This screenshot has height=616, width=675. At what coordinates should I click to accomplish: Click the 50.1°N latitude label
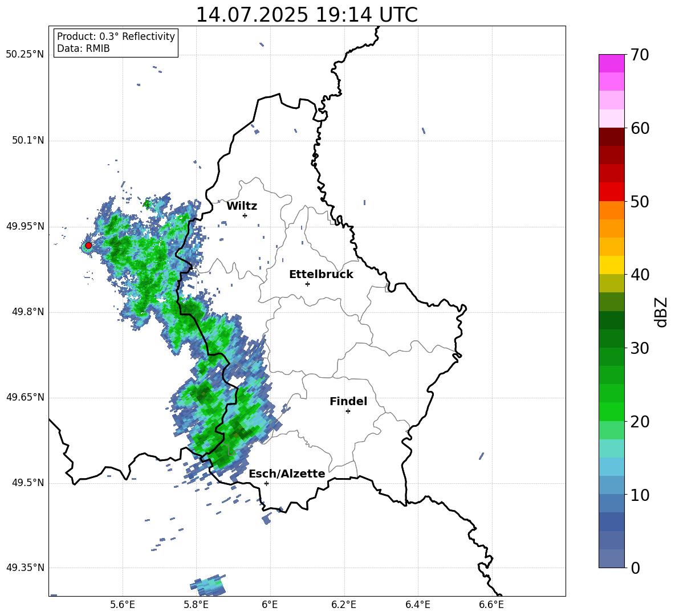[28, 141]
